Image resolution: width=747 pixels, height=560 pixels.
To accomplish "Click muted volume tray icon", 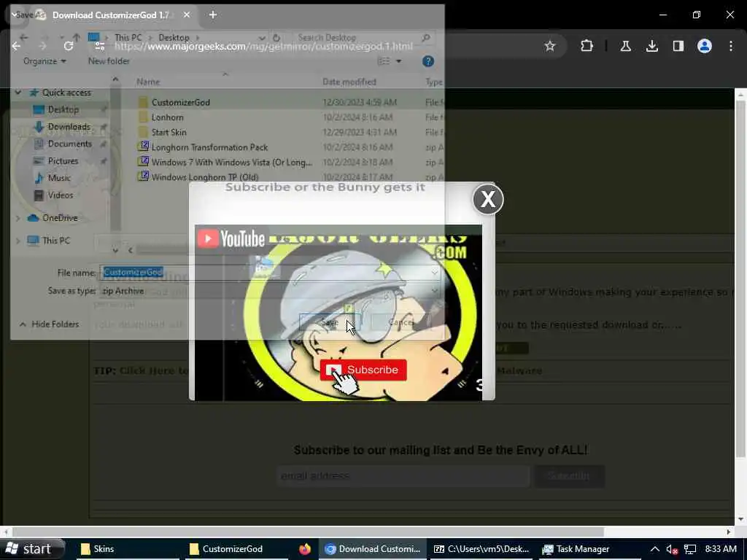I will click(672, 550).
